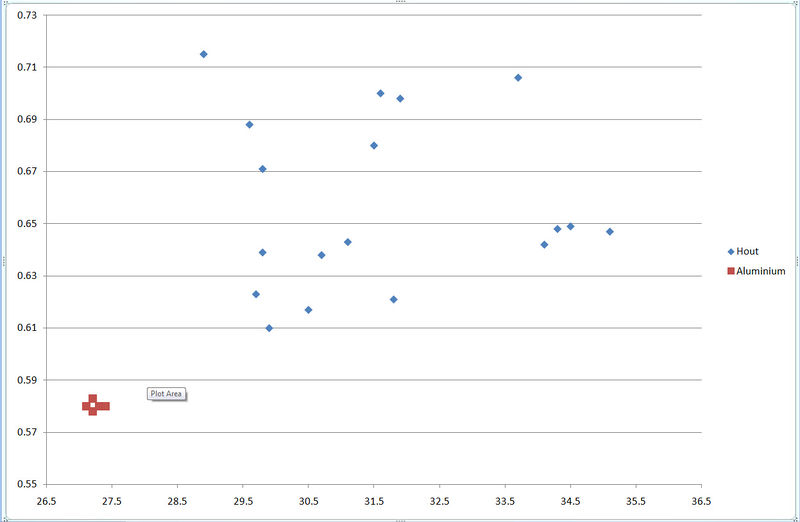
Task: Click the lowest blue Hout data point
Action: pos(269,328)
